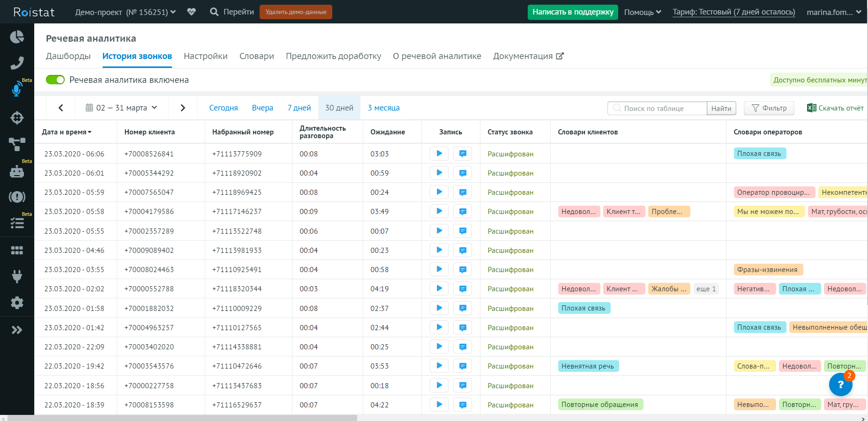Disable the speech analytics toggle switch
Viewport: 868px width, 421px height.
coord(55,80)
